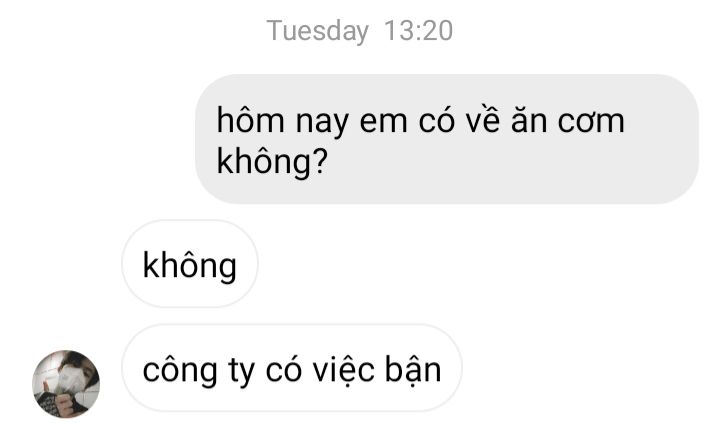Click the word "bận" in the last message
Viewport: 720px width, 423px height.
tap(413, 370)
